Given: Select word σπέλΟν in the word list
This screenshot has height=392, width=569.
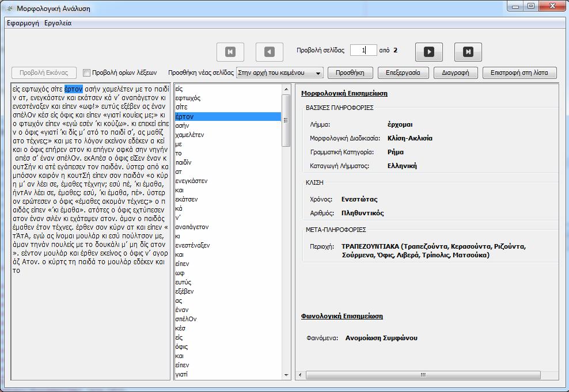Looking at the screenshot, I should (186, 319).
